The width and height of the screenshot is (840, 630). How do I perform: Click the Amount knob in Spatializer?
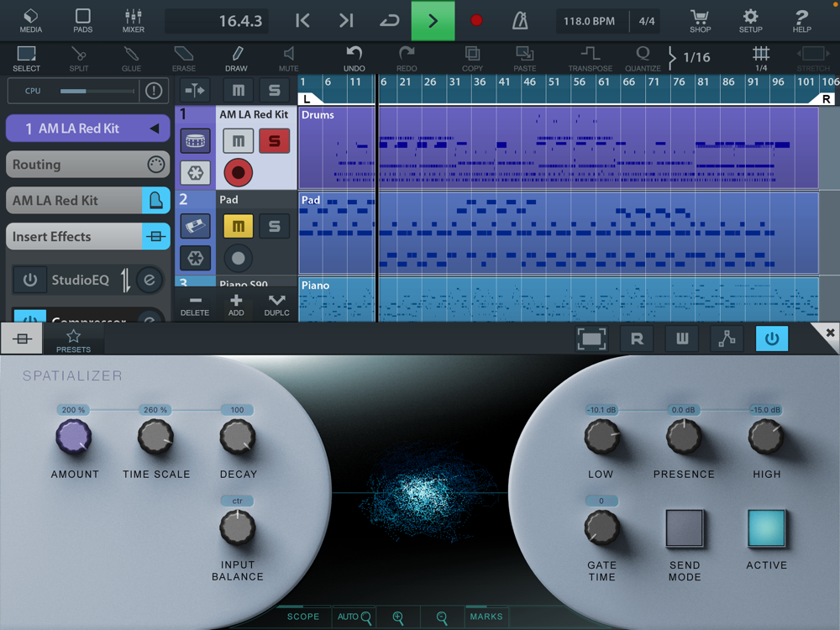[74, 438]
